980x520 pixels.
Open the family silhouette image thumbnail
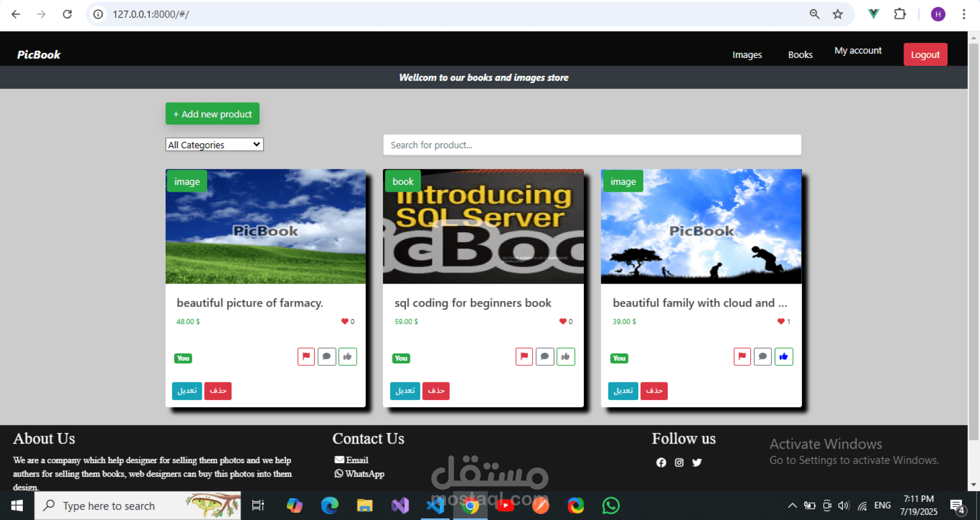701,226
